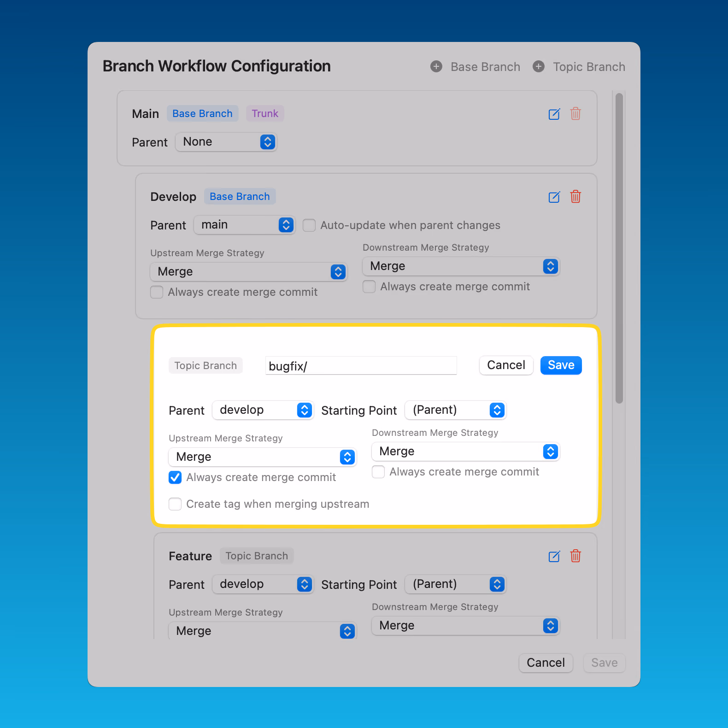Click the plus icon beside Base Branch
Viewport: 728px width, 728px height.
[x=436, y=66]
